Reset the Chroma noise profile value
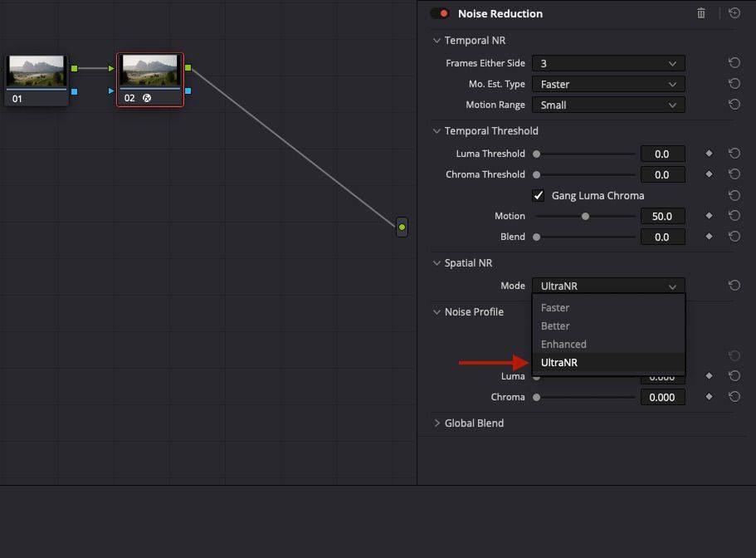Image resolution: width=756 pixels, height=558 pixels. coord(734,397)
